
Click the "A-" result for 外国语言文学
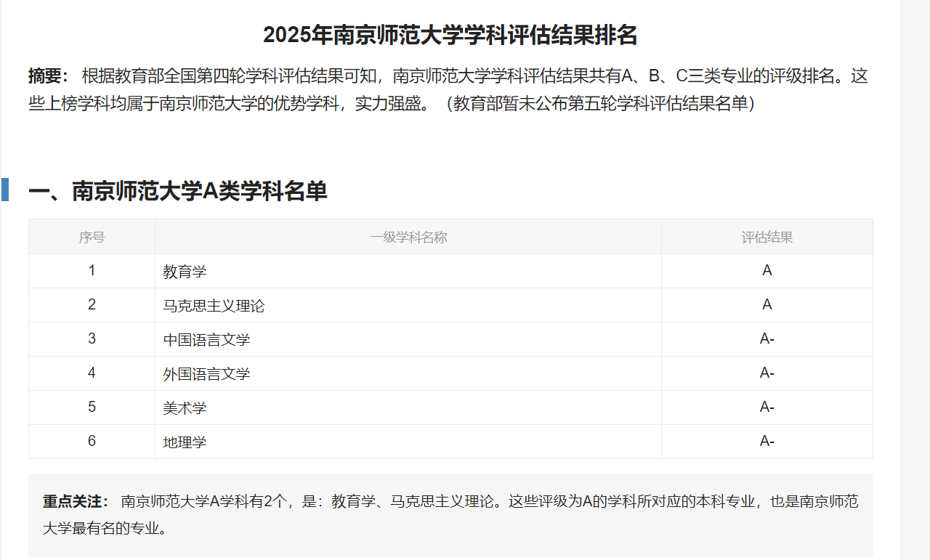coord(767,373)
